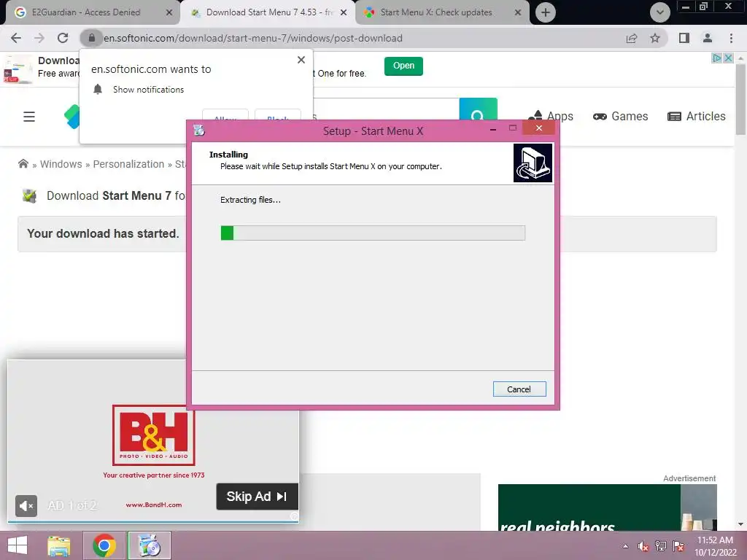Viewport: 747px width, 560px height.
Task: Open the Articles section
Action: 697,116
